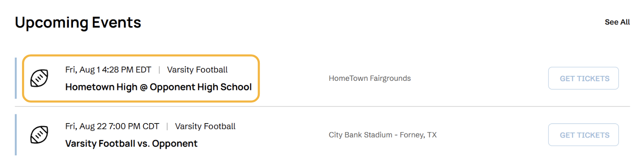The height and width of the screenshot is (167, 644).
Task: Click the blue accent bar beside the Aug 22 event
Action: pos(16,135)
